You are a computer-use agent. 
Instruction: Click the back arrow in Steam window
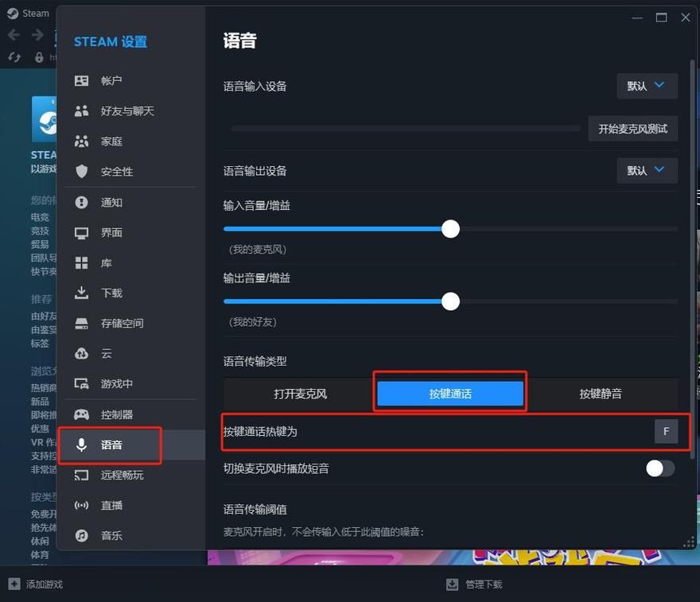[x=14, y=35]
